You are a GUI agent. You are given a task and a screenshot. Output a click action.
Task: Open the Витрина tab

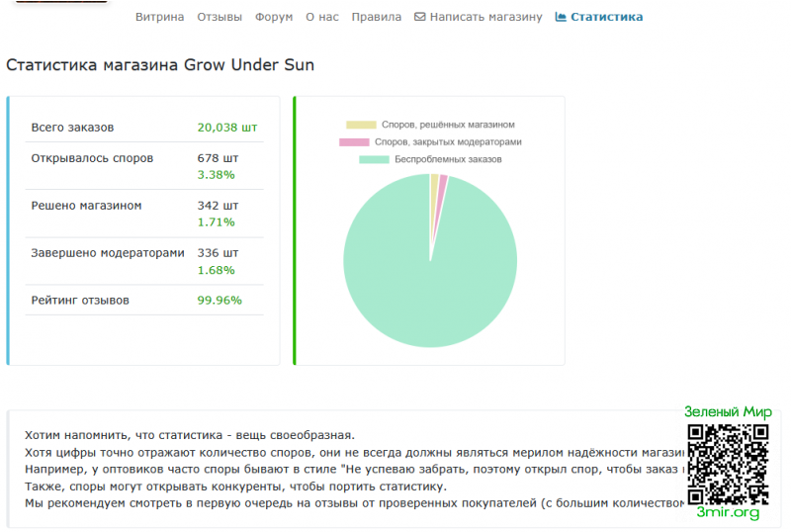(158, 17)
